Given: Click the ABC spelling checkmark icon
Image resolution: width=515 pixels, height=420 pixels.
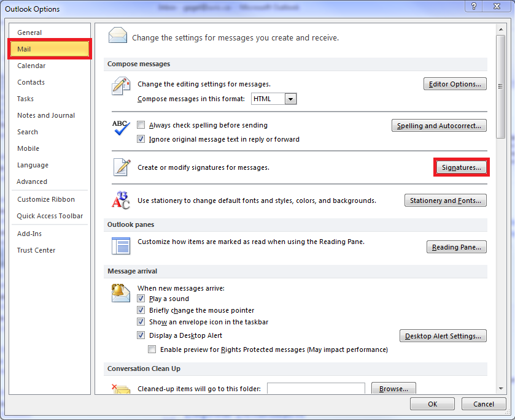Looking at the screenshot, I should pyautogui.click(x=121, y=128).
